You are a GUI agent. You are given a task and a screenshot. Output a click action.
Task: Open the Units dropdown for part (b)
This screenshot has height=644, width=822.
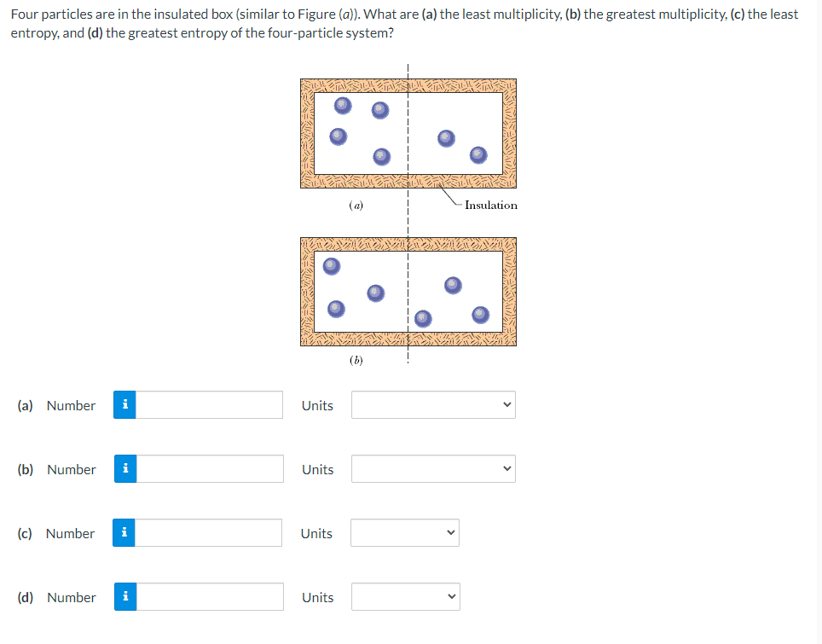(433, 468)
